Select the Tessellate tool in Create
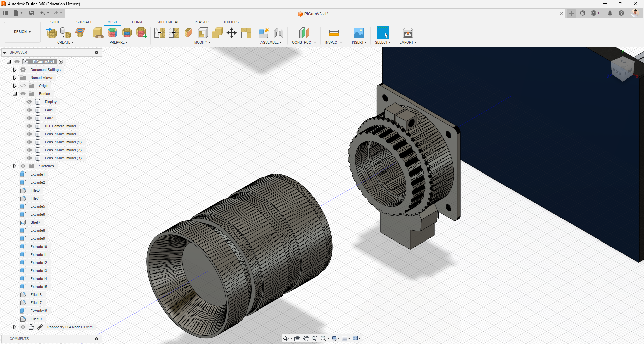Screen dimensions: 644x344 (65, 33)
